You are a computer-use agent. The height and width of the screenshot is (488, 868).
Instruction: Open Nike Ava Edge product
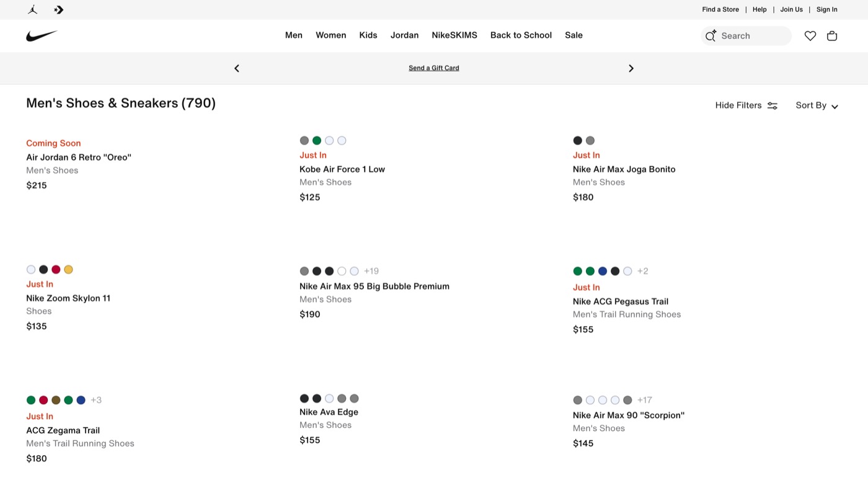(x=329, y=412)
